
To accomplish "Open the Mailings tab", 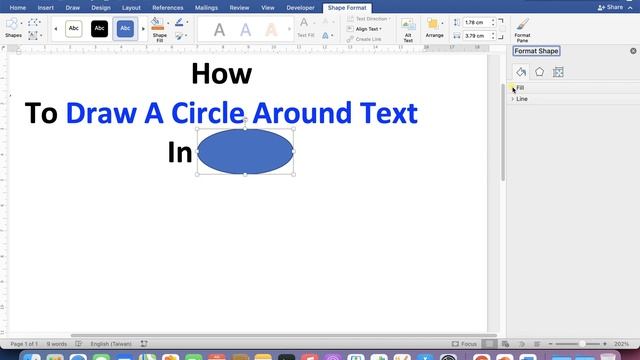I will 206,8.
